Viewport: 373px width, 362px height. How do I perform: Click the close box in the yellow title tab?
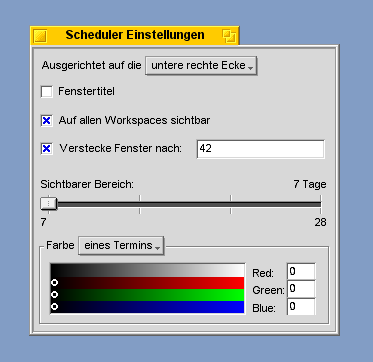click(x=40, y=36)
